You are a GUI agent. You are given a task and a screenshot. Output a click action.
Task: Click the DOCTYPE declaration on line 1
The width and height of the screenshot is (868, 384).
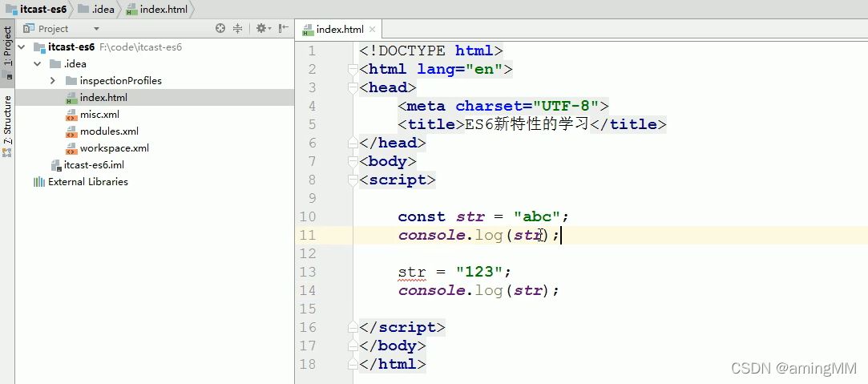point(431,51)
